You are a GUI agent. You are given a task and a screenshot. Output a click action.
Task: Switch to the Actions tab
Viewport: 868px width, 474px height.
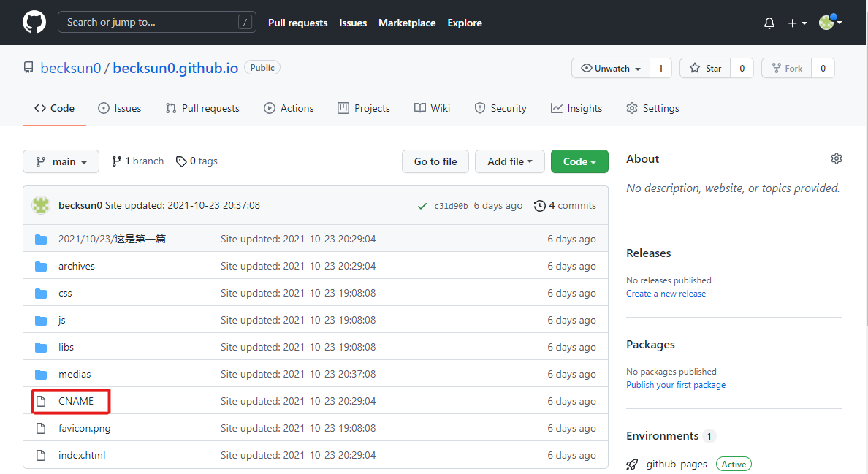289,108
